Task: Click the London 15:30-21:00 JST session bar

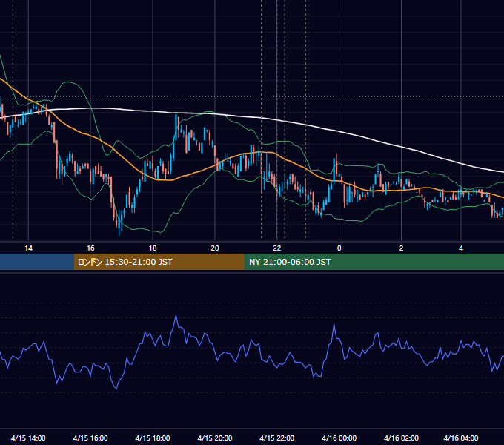Action: [x=159, y=262]
